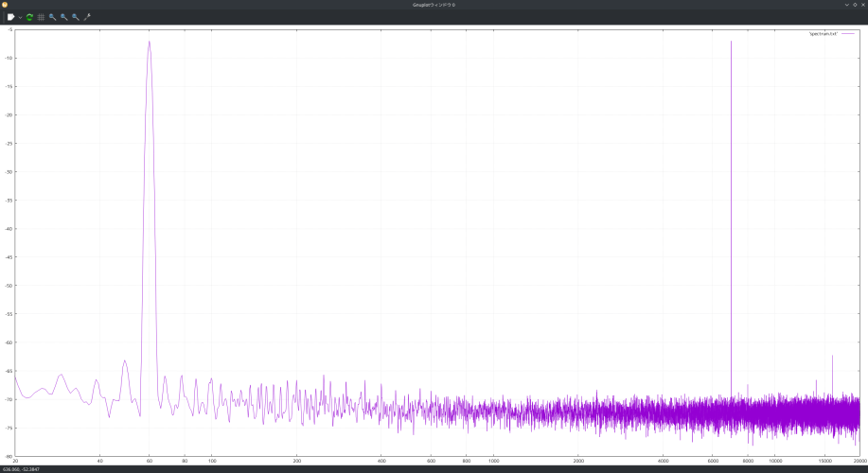The height and width of the screenshot is (473, 868).
Task: Click the x-axis label 20000
Action: [859, 461]
